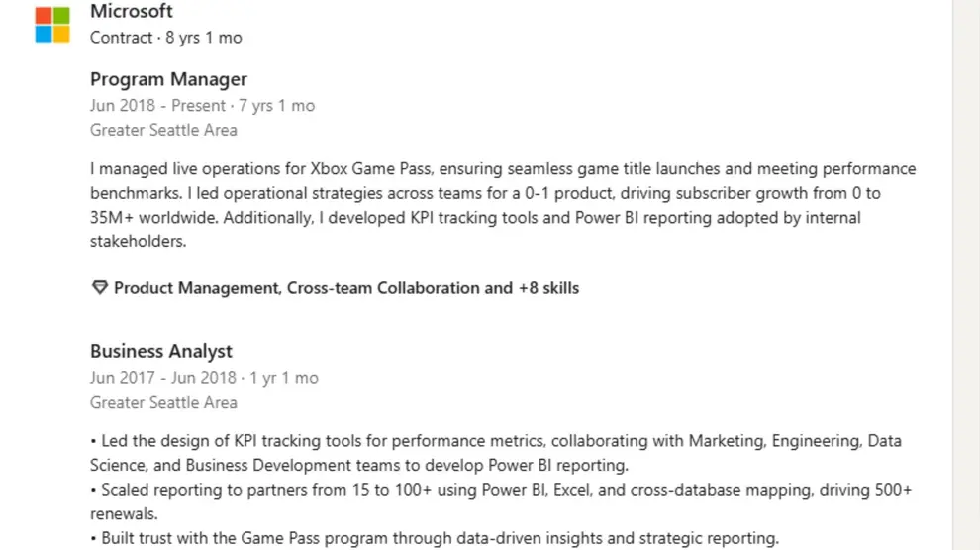Click the word 'renewals.' in second bullet
The height and width of the screenshot is (550, 980).
tap(124, 514)
